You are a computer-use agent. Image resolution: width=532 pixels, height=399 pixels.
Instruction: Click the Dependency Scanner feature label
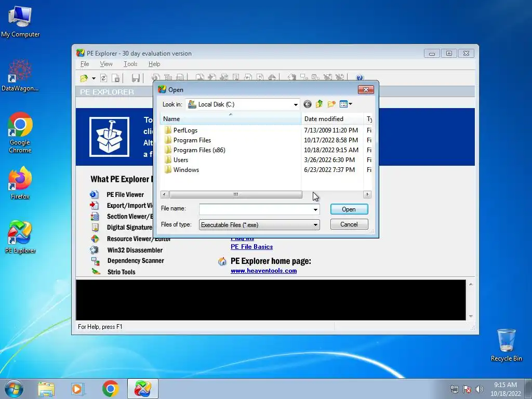(136, 261)
